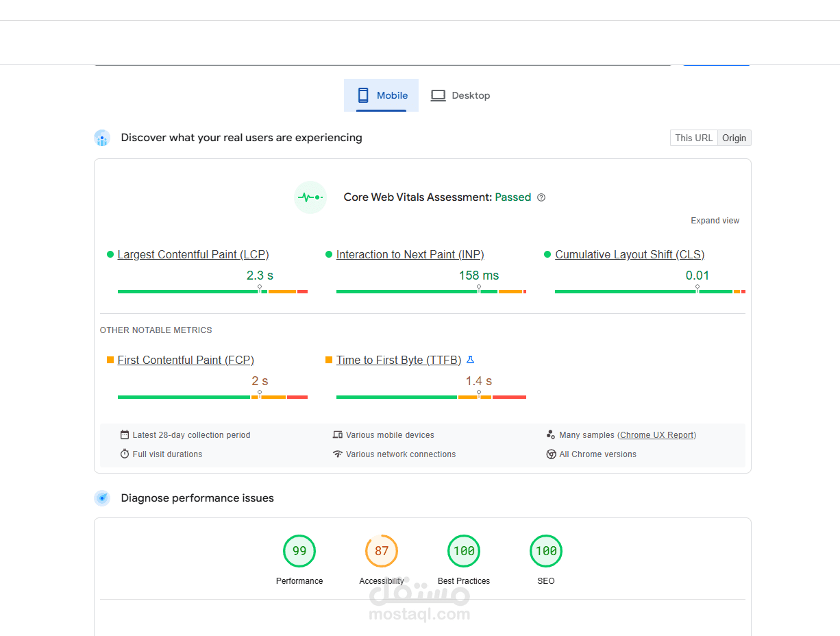Select the Desktop tab

[x=460, y=95]
